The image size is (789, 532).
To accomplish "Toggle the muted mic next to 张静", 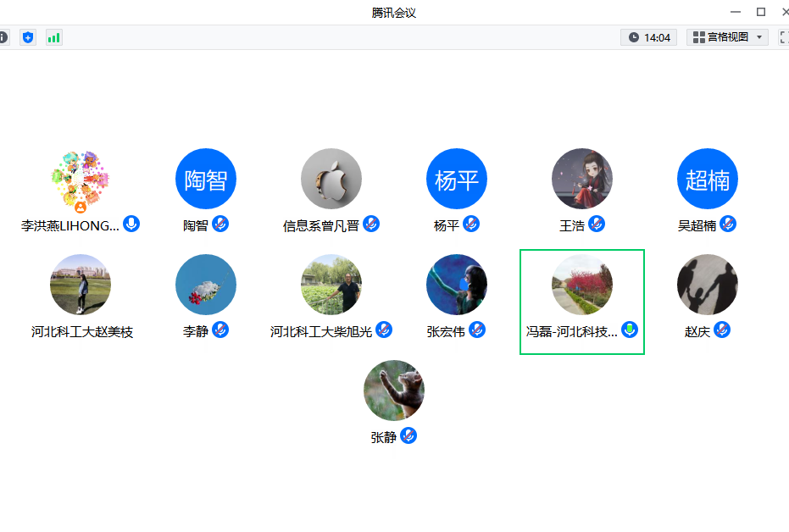I will [408, 435].
